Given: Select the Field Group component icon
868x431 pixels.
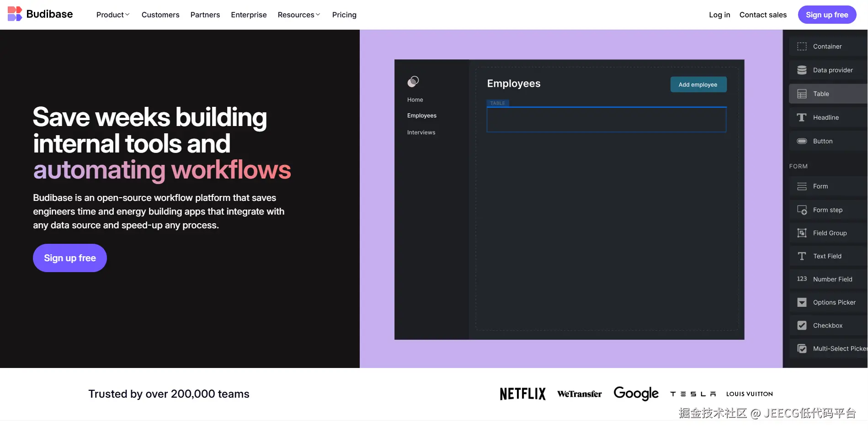Looking at the screenshot, I should pos(802,233).
